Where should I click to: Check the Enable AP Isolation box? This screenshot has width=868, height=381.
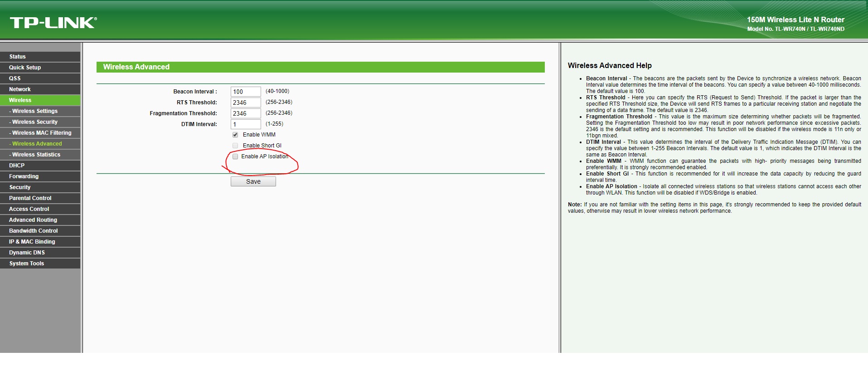point(235,156)
